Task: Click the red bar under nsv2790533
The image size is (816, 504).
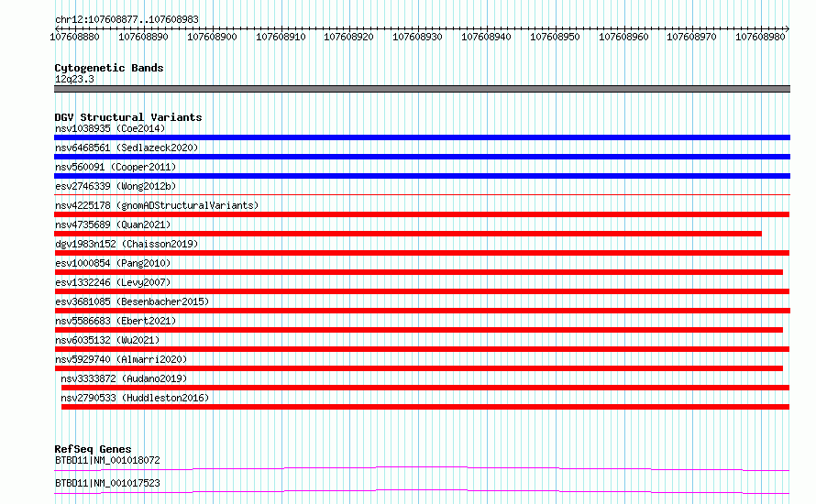Action: tap(425, 407)
